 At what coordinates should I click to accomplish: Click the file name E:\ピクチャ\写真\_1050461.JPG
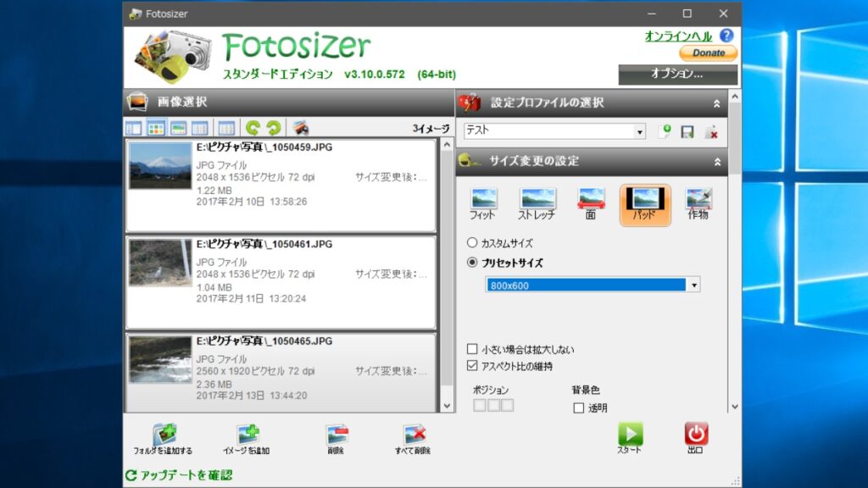(x=264, y=244)
